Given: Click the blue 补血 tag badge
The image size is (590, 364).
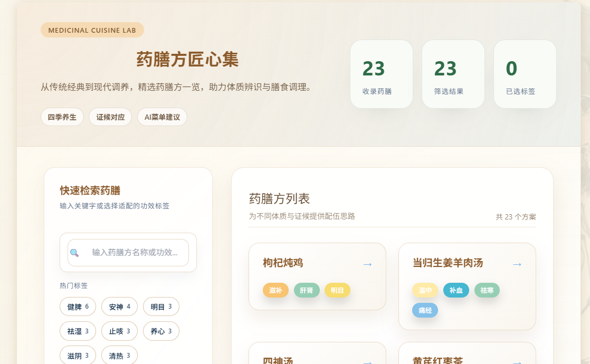Looking at the screenshot, I should (456, 290).
